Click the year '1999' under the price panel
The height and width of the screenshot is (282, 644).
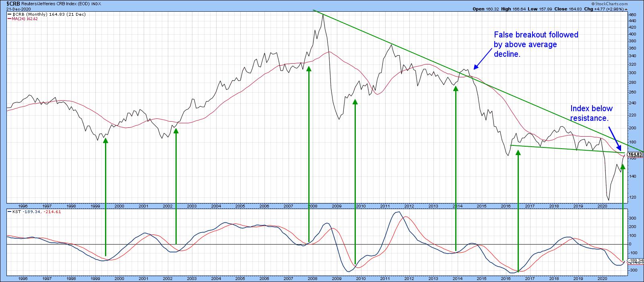click(x=95, y=206)
